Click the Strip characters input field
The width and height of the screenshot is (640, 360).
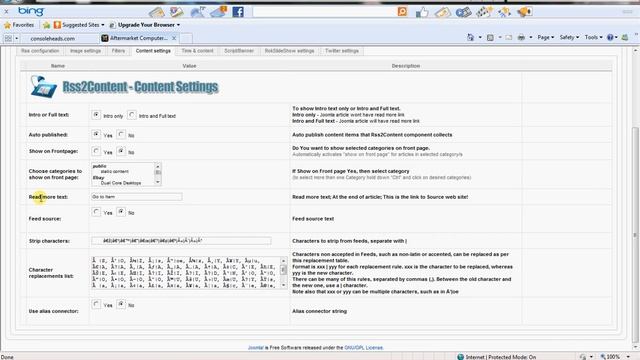tap(181, 241)
